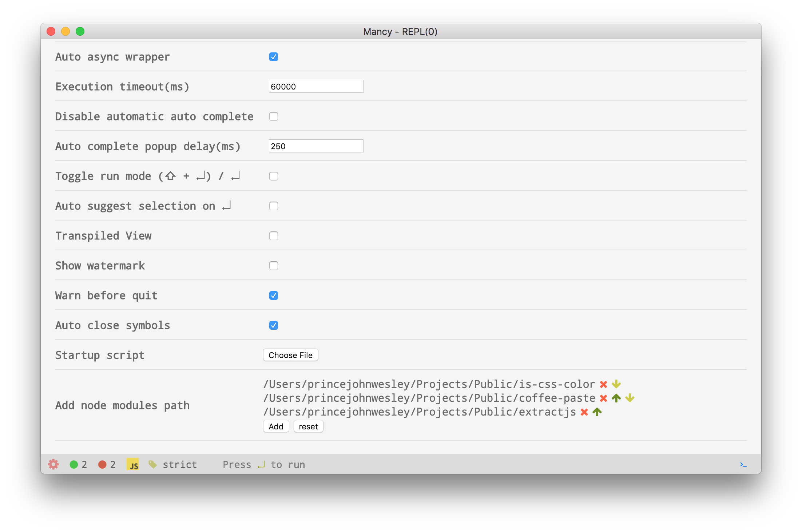Move is-css-color path down with arrow
The height and width of the screenshot is (532, 802).
click(x=616, y=384)
